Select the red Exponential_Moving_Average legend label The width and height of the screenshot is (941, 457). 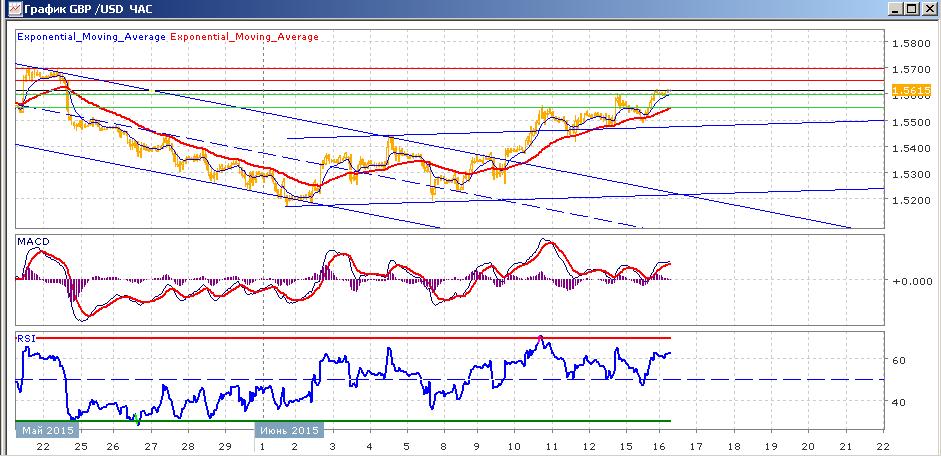click(245, 37)
